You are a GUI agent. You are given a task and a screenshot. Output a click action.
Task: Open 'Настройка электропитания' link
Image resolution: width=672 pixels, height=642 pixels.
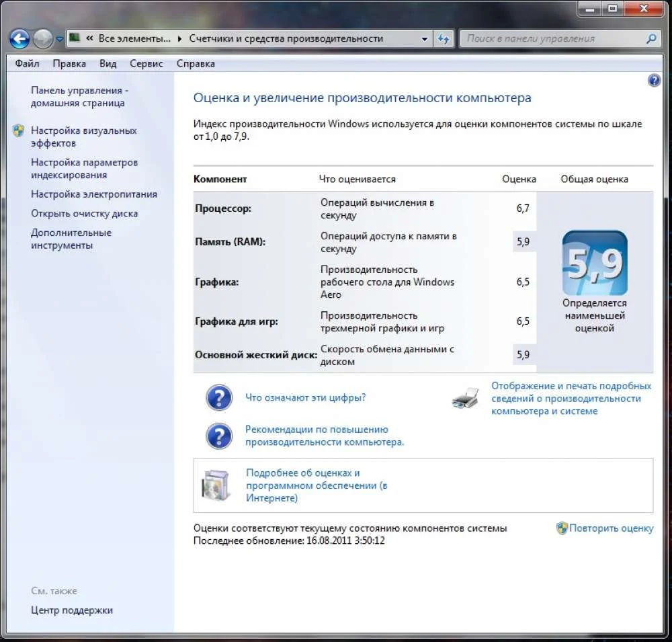pos(94,194)
